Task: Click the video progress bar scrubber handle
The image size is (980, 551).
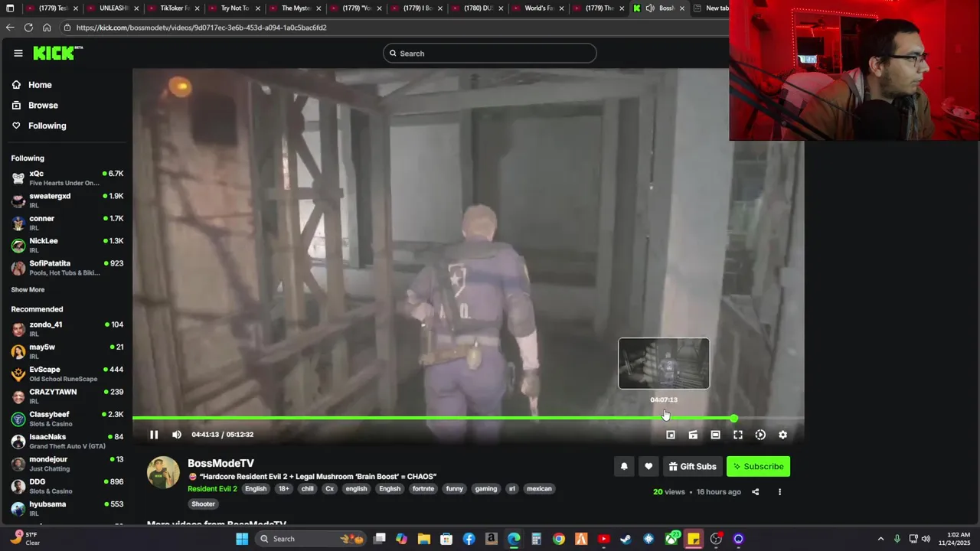Action: pos(733,419)
